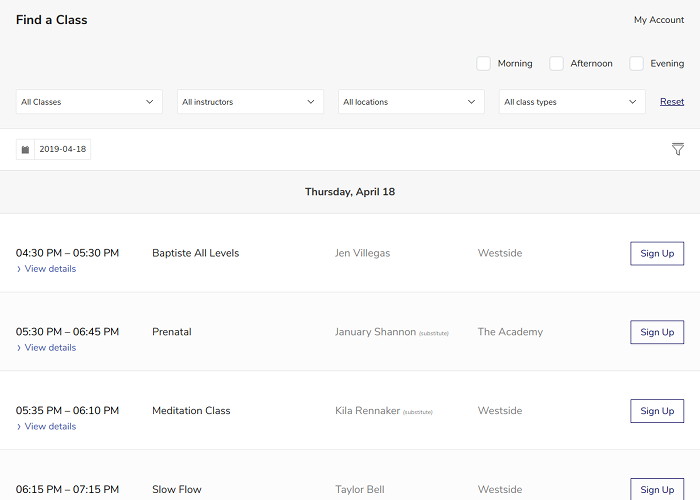Open My Account
This screenshot has width=700, height=500.
659,20
